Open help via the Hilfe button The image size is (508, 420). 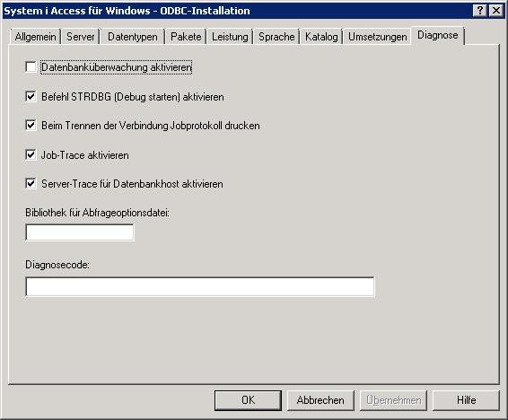click(466, 400)
